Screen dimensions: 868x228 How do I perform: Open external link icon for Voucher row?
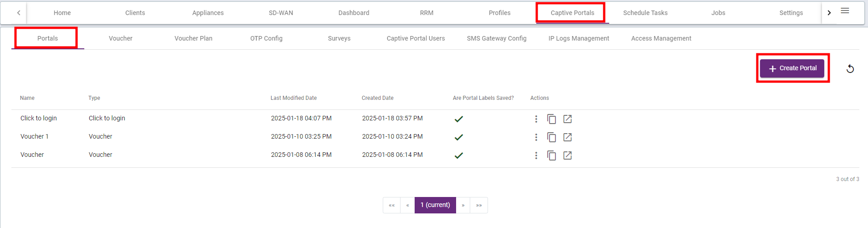pos(567,155)
